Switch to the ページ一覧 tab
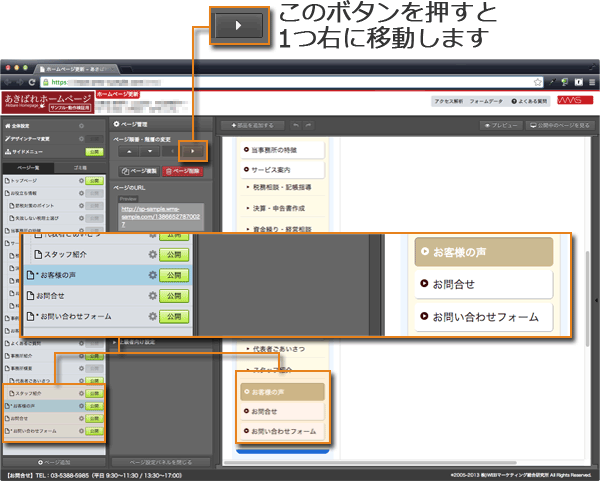This screenshot has width=600, height=481. (27, 166)
